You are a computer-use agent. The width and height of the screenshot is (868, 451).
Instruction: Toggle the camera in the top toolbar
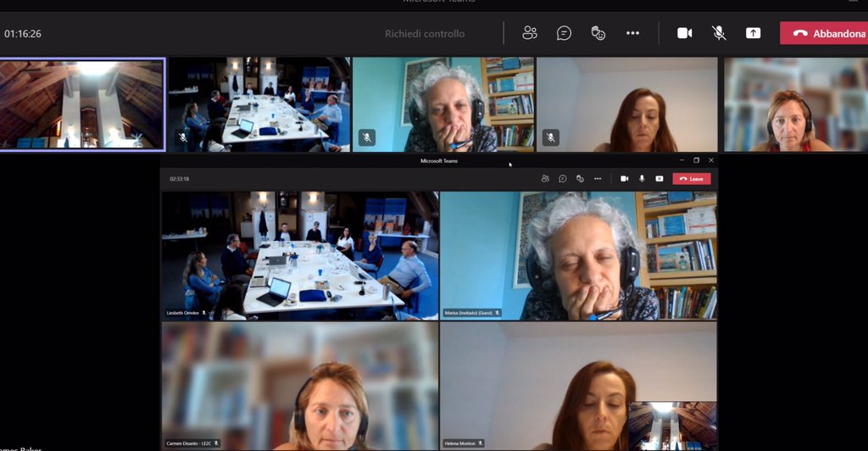685,33
